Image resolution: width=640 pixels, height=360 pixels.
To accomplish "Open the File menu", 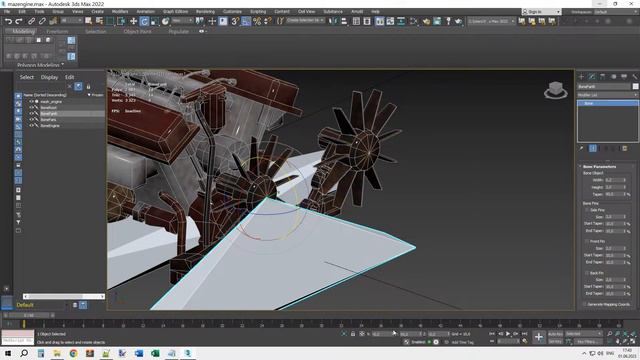I will 7,11.
